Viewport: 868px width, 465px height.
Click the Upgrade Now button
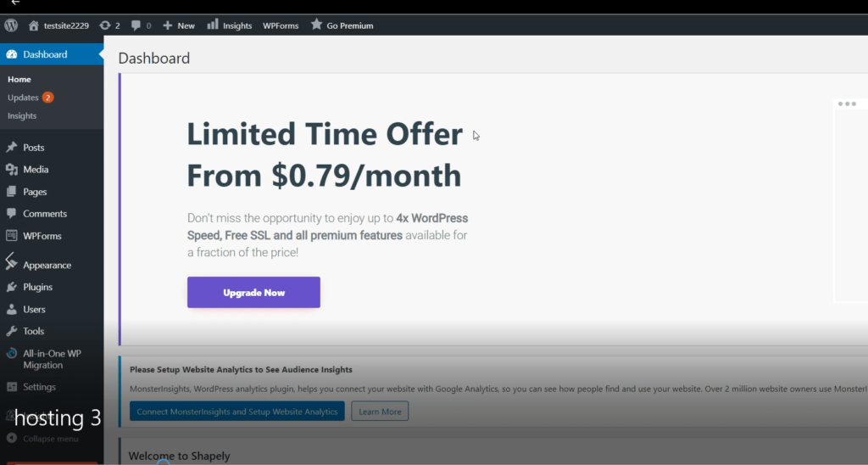[x=253, y=292]
